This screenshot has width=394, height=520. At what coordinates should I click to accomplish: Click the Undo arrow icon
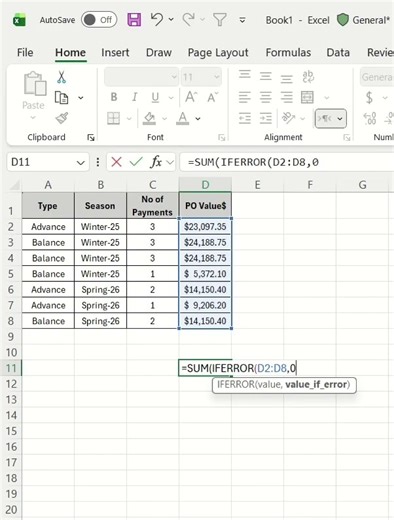157,19
